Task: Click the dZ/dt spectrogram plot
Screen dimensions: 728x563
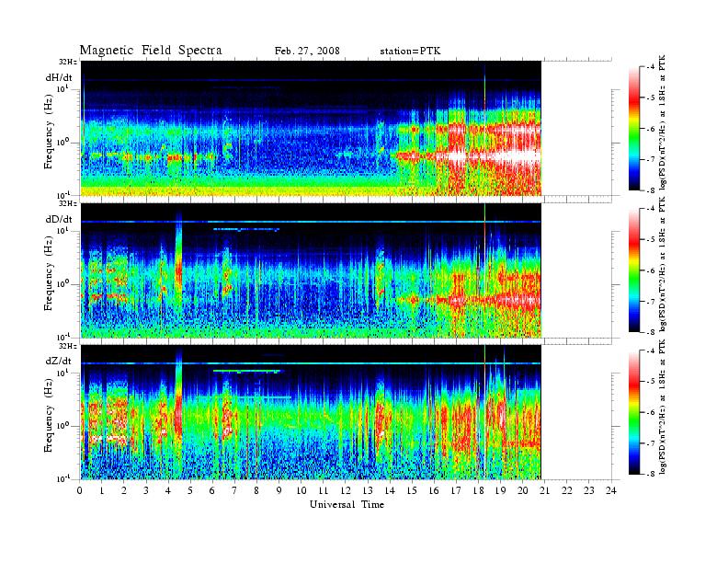Action: click(311, 412)
